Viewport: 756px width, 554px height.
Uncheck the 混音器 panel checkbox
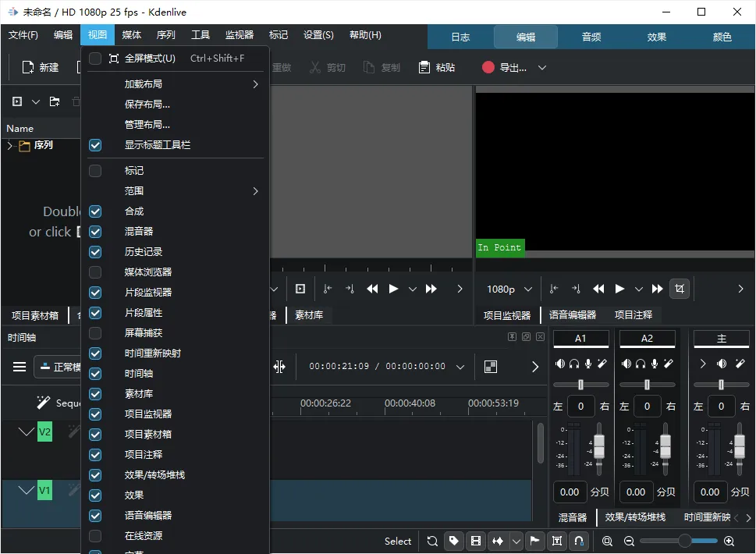click(x=95, y=232)
